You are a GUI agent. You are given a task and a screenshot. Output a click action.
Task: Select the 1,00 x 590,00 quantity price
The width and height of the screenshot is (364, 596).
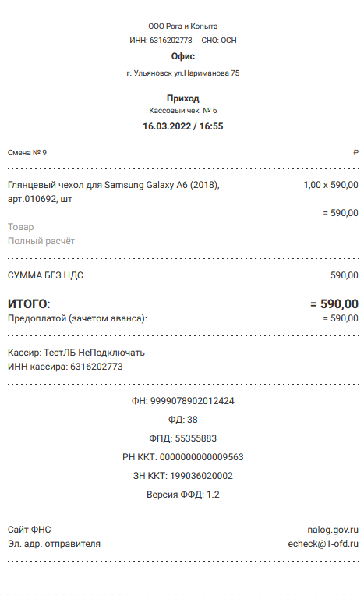click(330, 185)
